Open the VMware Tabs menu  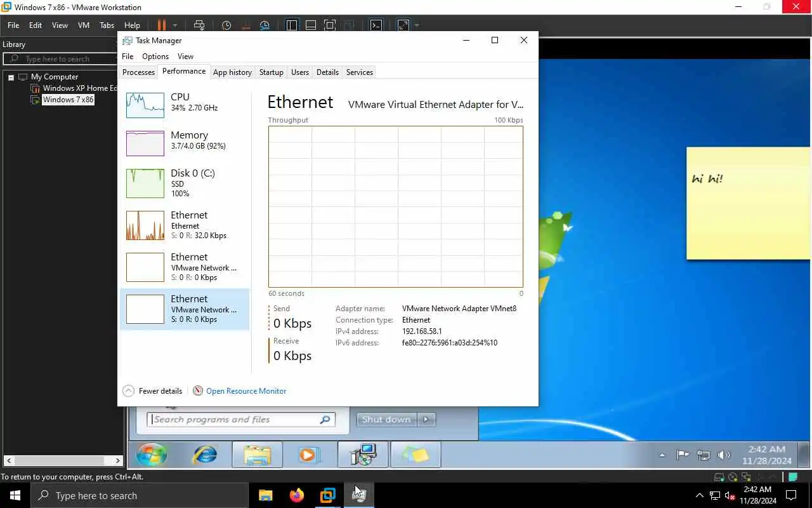(x=107, y=25)
